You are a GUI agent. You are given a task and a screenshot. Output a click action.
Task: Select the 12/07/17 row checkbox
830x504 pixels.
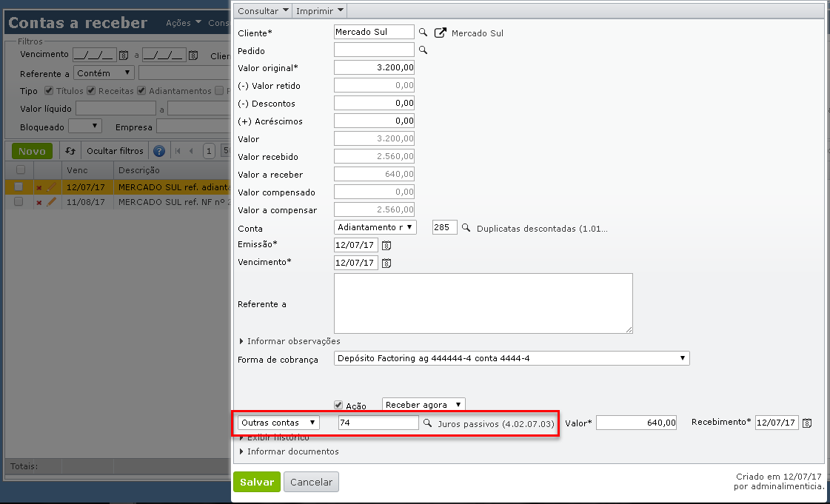coord(19,187)
